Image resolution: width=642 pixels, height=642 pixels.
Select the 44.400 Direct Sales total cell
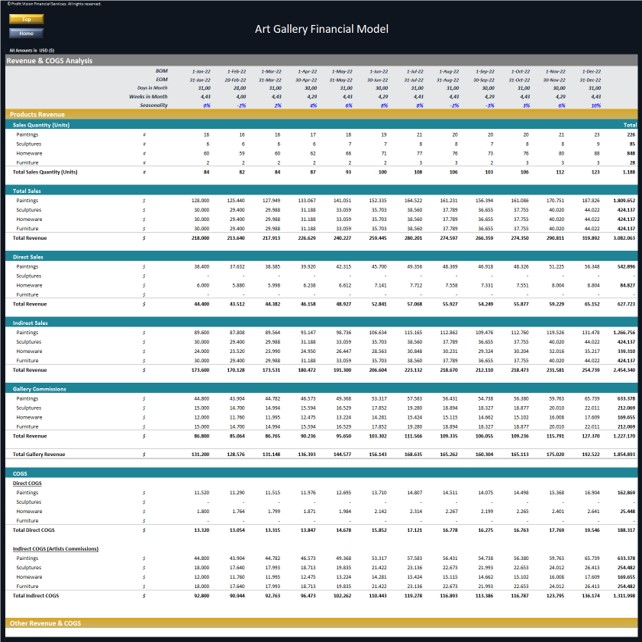[201, 304]
